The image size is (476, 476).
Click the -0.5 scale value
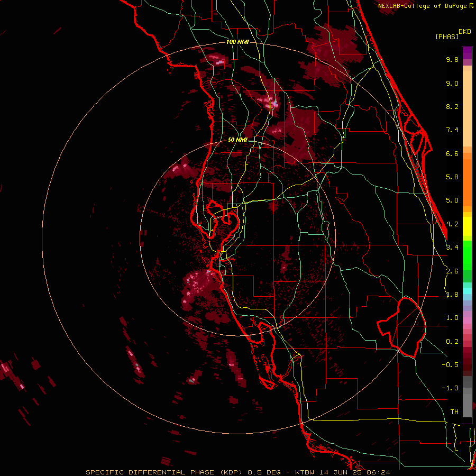coord(450,365)
